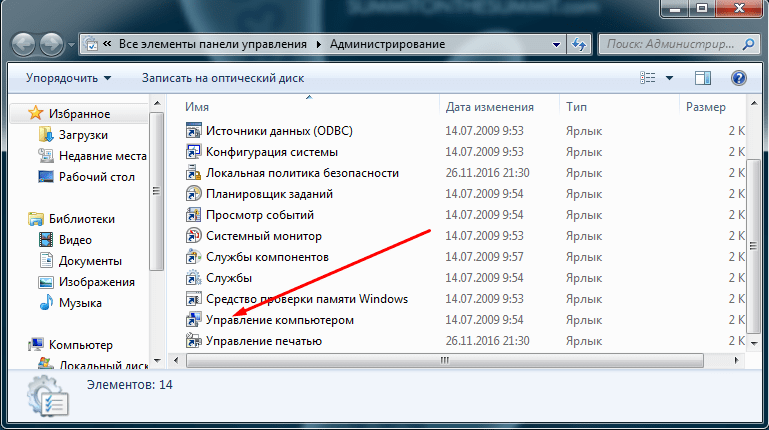Image resolution: width=769 pixels, height=430 pixels.
Task: Open the Конфигурация системы icon
Action: tap(193, 152)
